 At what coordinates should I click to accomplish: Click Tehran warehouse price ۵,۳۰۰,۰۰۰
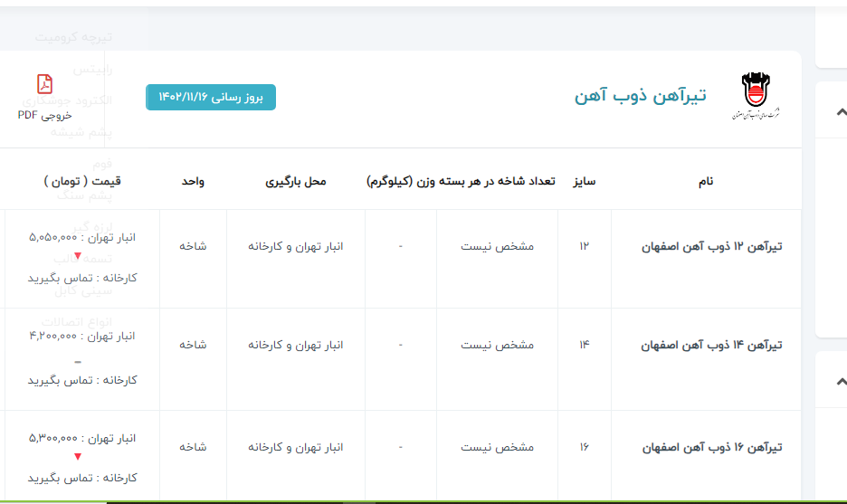(x=81, y=438)
